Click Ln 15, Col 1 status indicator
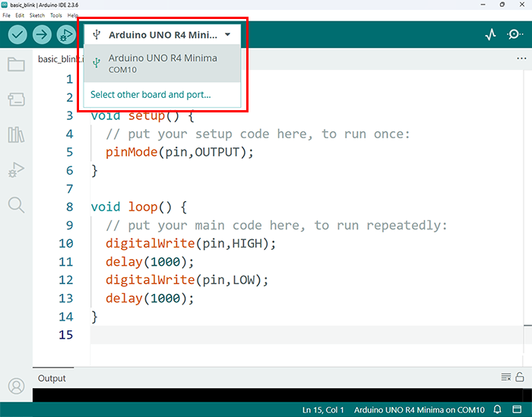532x417 pixels. tap(323, 410)
